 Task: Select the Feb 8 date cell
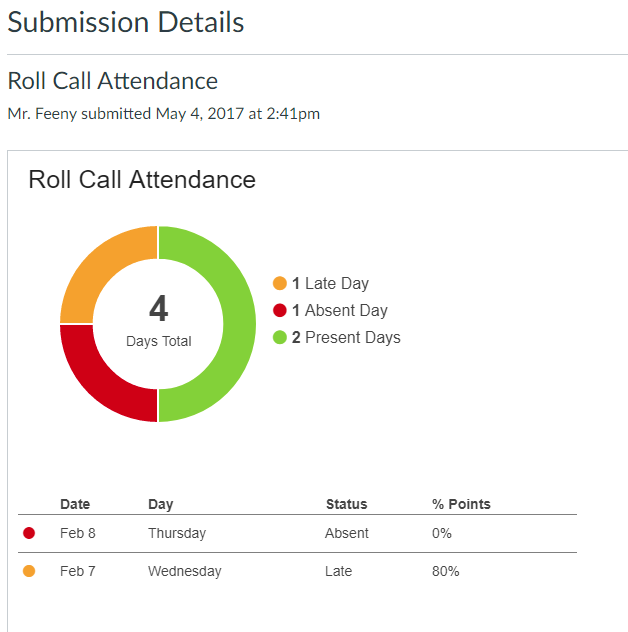[x=78, y=533]
